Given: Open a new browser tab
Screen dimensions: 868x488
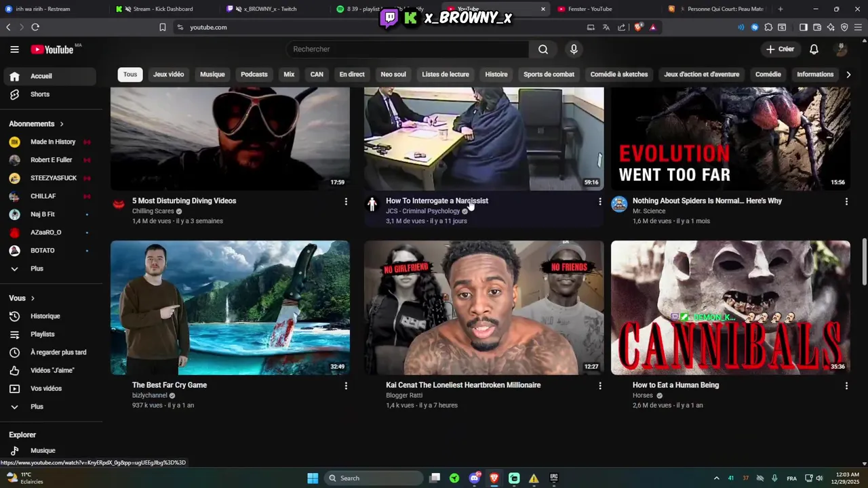Looking at the screenshot, I should tap(781, 9).
